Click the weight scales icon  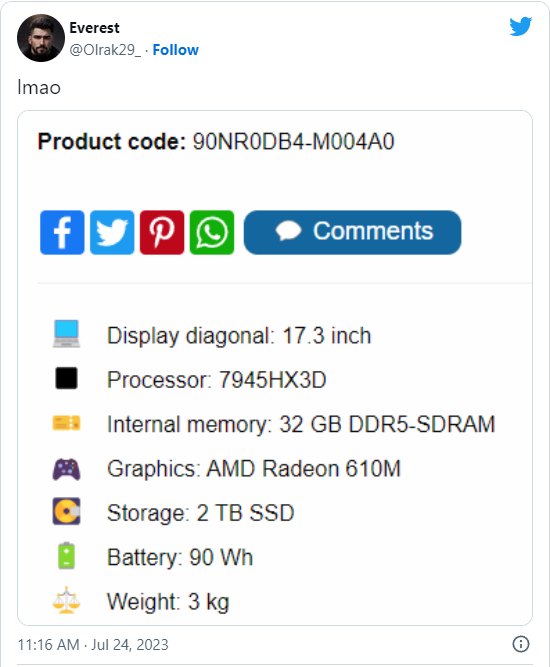point(66,600)
